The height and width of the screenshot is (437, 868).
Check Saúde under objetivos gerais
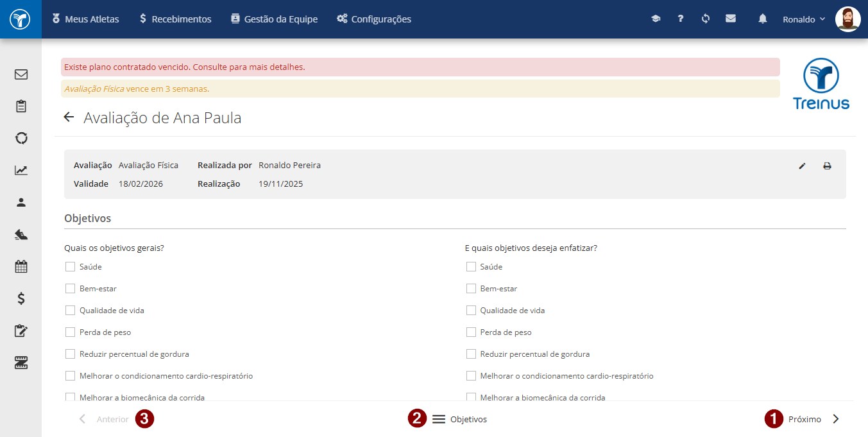click(71, 266)
